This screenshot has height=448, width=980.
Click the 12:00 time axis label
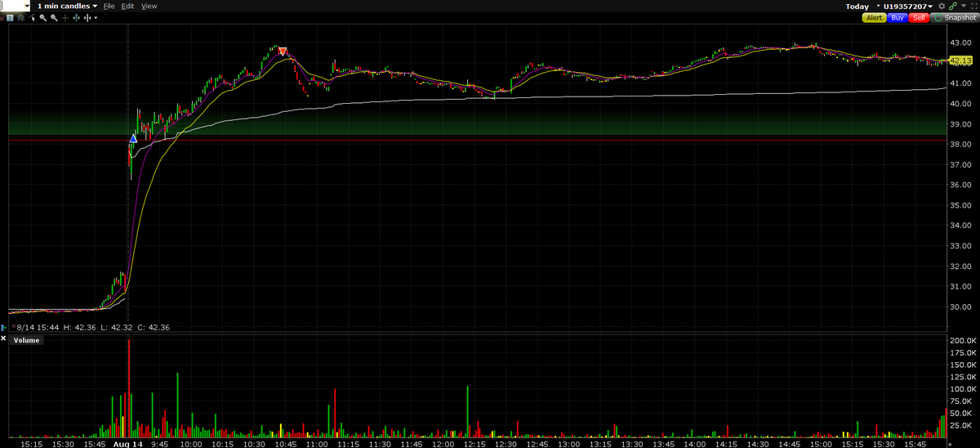click(x=443, y=444)
